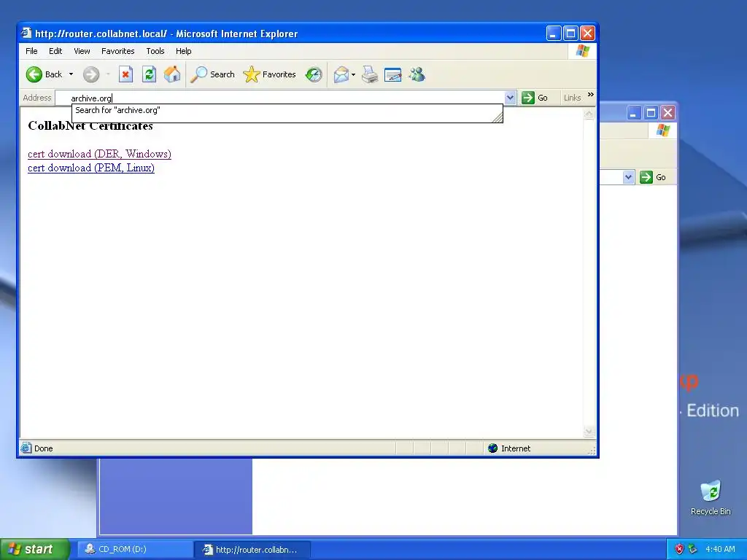747x560 pixels.
Task: Open the View menu
Action: 82,51
